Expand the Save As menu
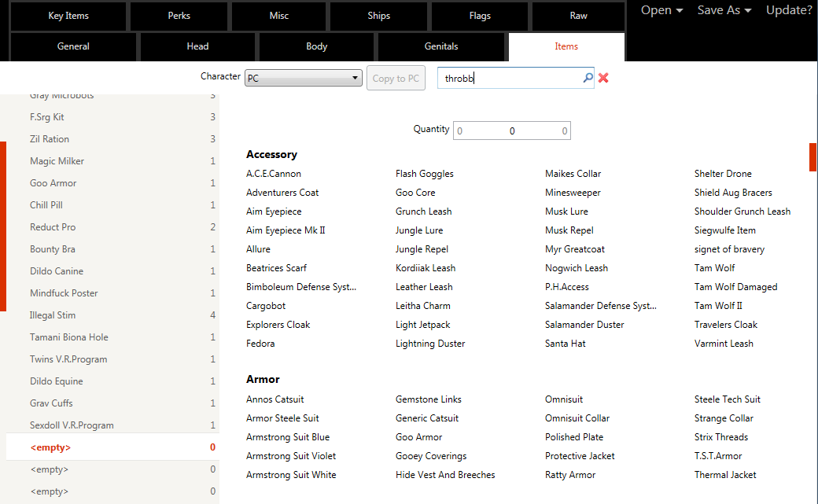818x504 pixels. (x=724, y=10)
